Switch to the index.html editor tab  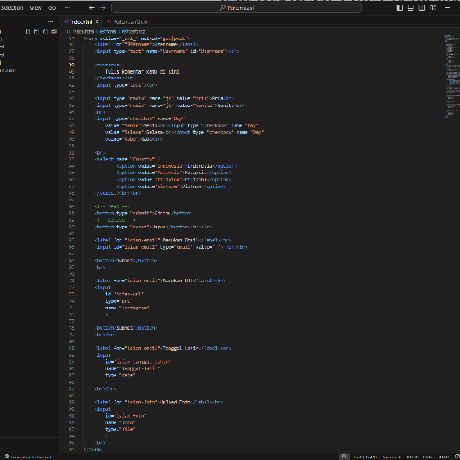coord(81,22)
